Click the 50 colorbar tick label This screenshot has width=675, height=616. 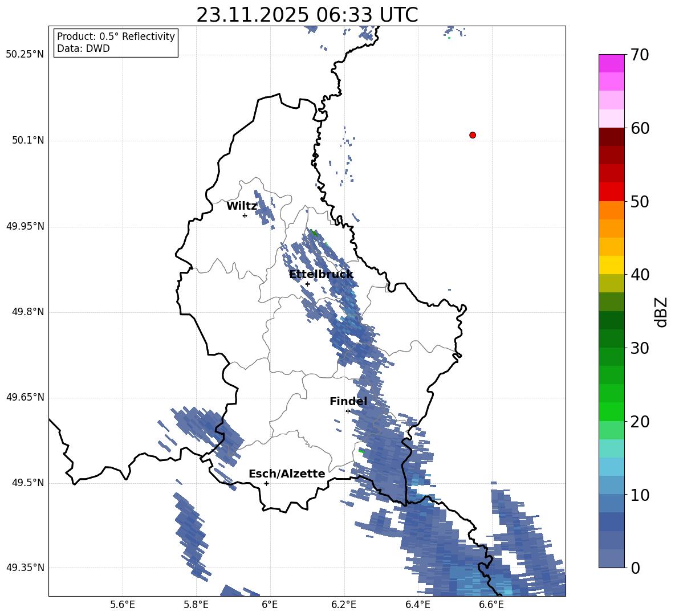tap(640, 201)
